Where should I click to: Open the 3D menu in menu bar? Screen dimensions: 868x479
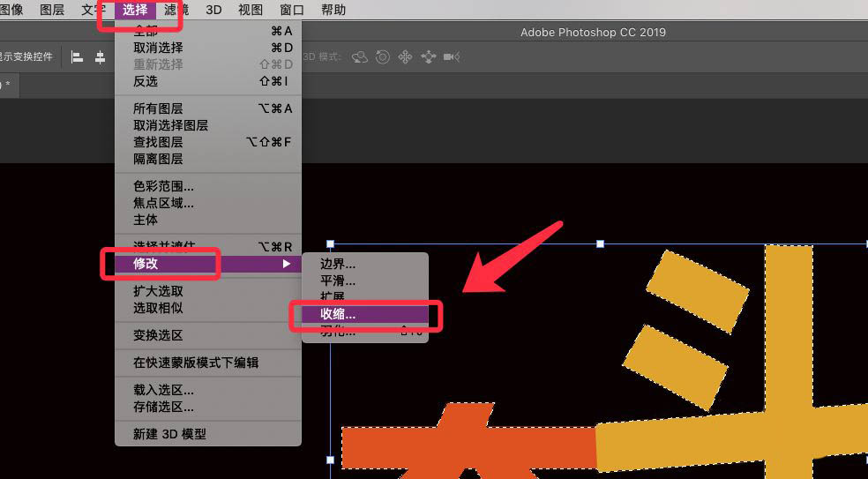tap(213, 10)
